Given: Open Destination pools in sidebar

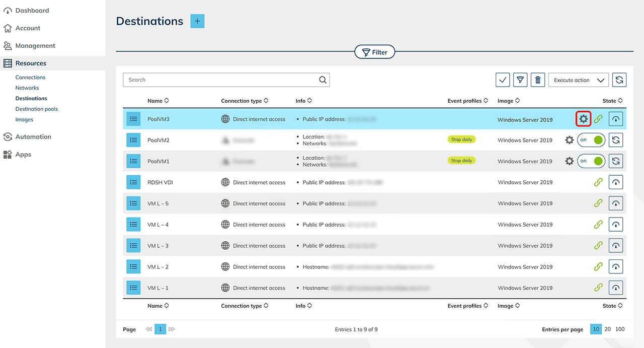Looking at the screenshot, I should tap(37, 109).
